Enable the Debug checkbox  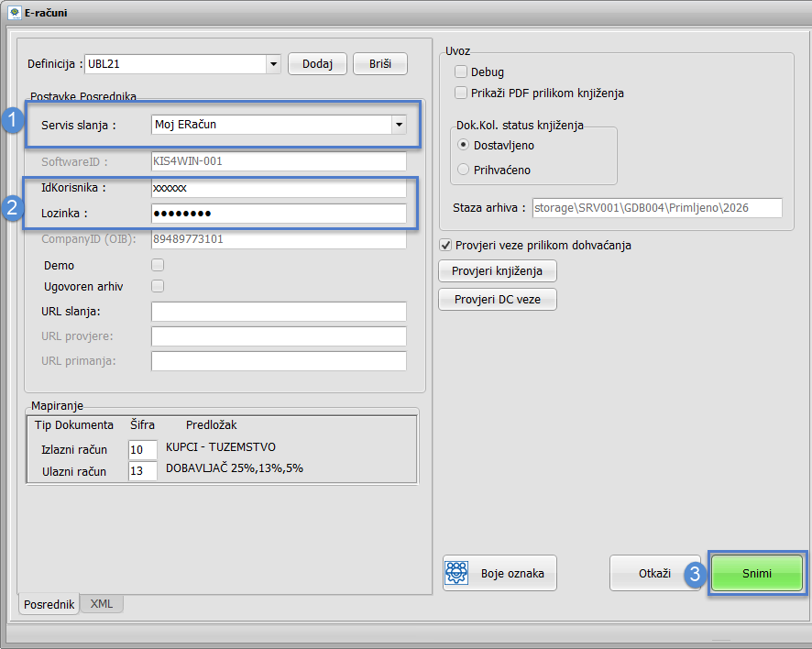tap(461, 71)
